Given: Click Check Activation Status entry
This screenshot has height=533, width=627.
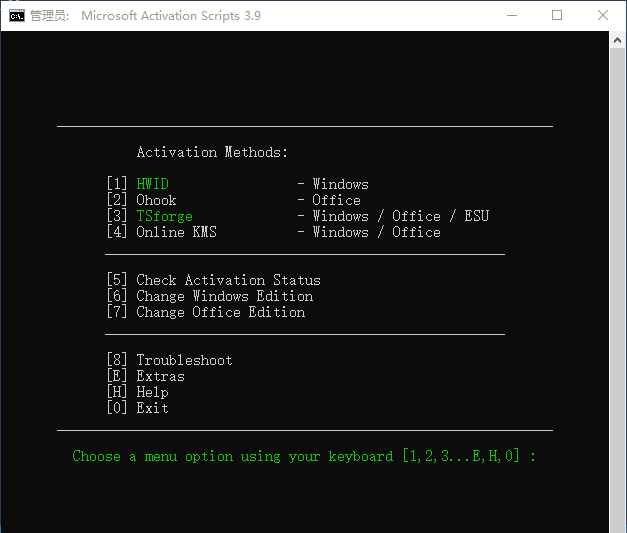Looking at the screenshot, I should [x=228, y=280].
